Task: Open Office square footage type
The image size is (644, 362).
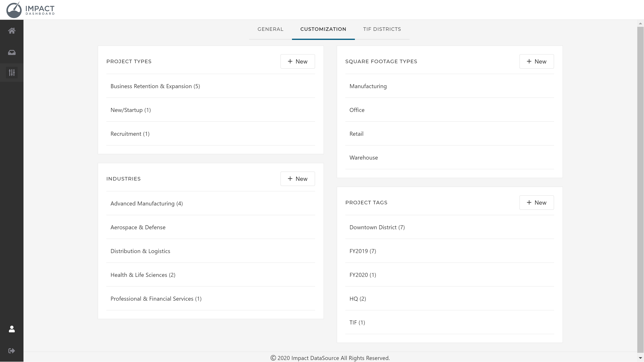Action: point(449,110)
